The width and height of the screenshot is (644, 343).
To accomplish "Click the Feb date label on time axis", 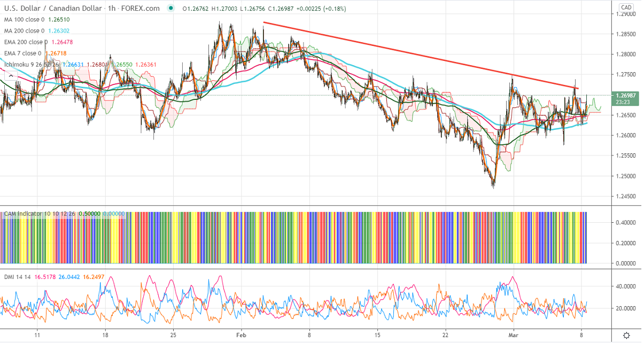I will (242, 334).
